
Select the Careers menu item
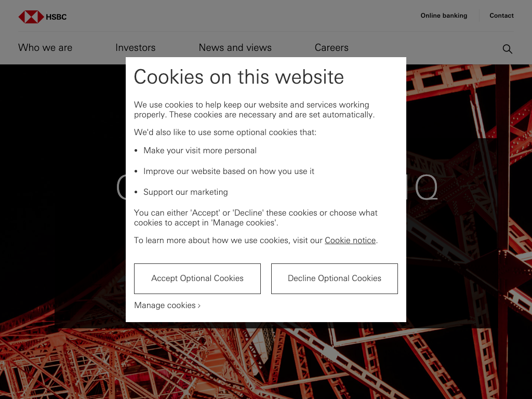(331, 48)
